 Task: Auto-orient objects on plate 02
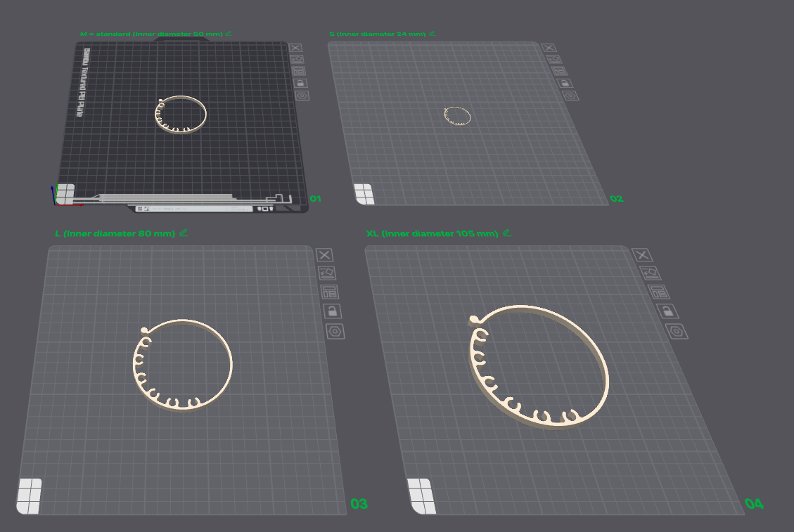click(x=554, y=59)
